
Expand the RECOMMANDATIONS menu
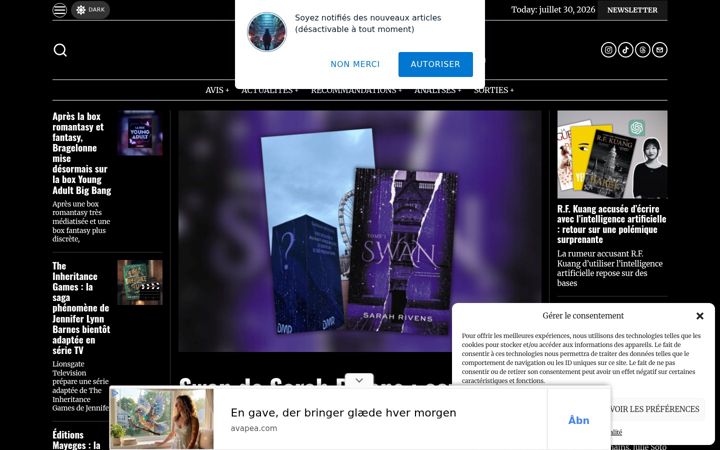click(x=356, y=90)
